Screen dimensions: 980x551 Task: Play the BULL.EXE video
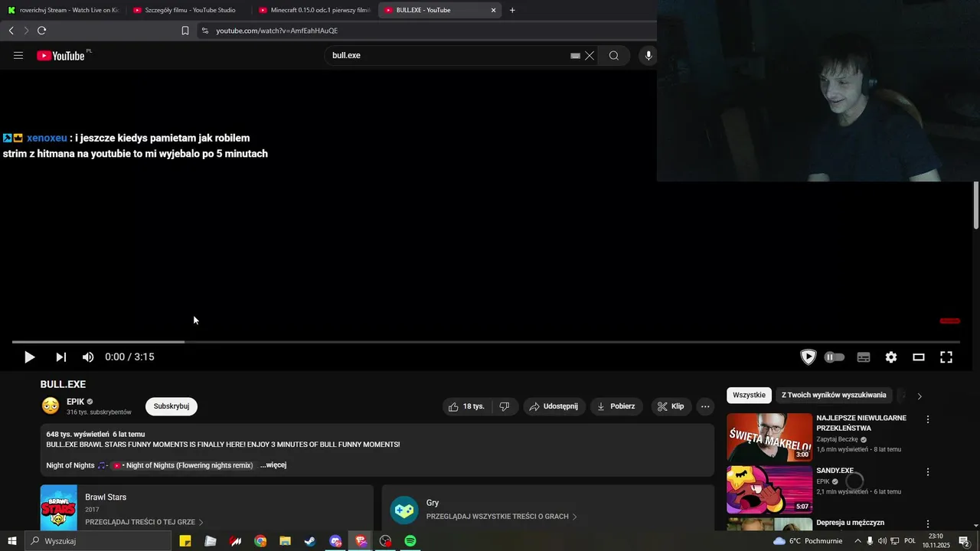point(29,357)
